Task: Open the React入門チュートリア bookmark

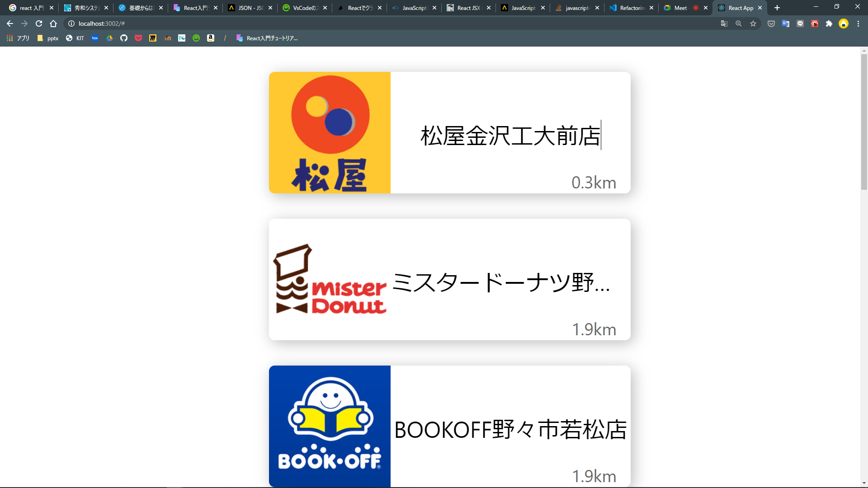Action: coord(267,38)
